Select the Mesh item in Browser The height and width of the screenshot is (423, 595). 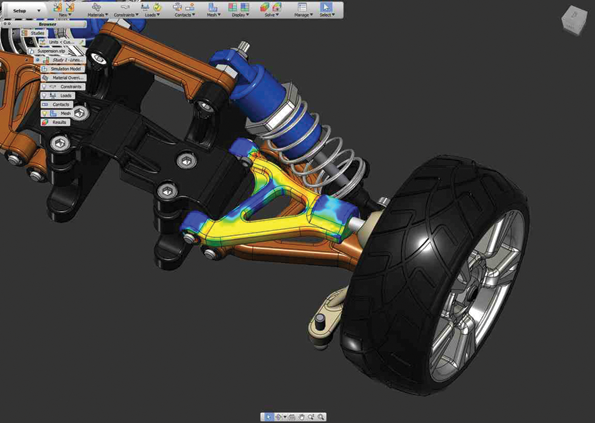click(x=57, y=113)
